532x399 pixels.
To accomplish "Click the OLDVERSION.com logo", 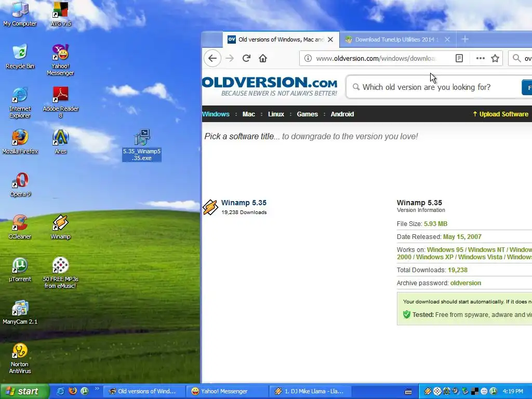I will tap(270, 86).
